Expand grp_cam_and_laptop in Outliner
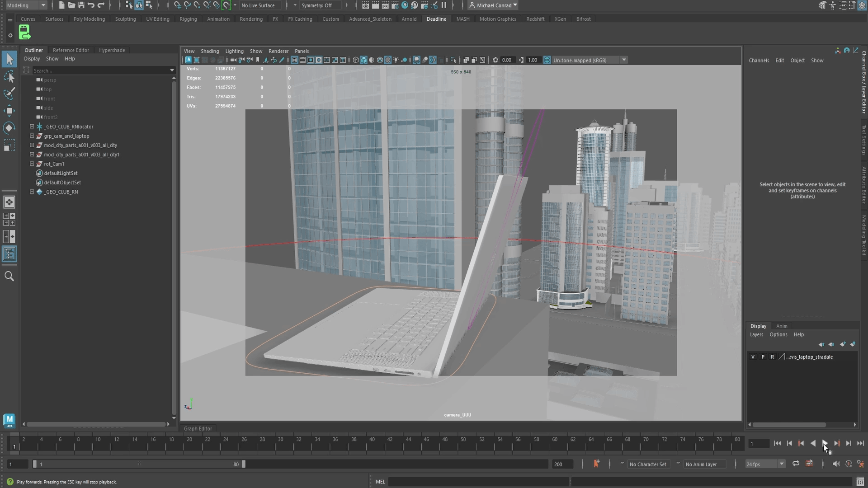Viewport: 868px width, 488px height. point(32,136)
